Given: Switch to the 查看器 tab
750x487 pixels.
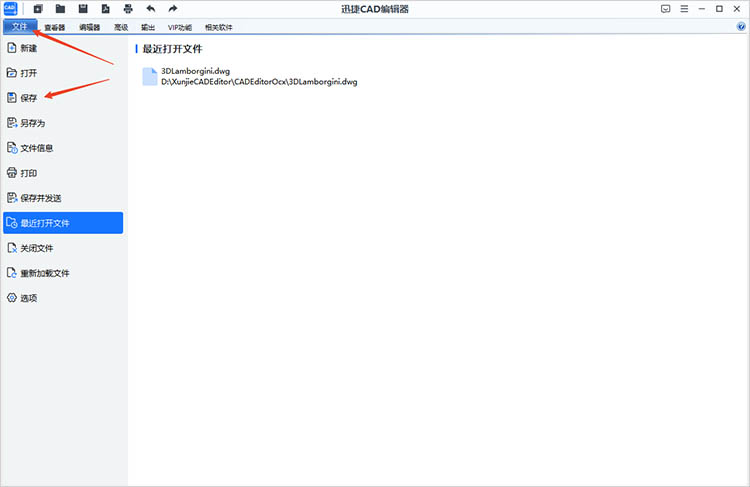Looking at the screenshot, I should tap(55, 27).
